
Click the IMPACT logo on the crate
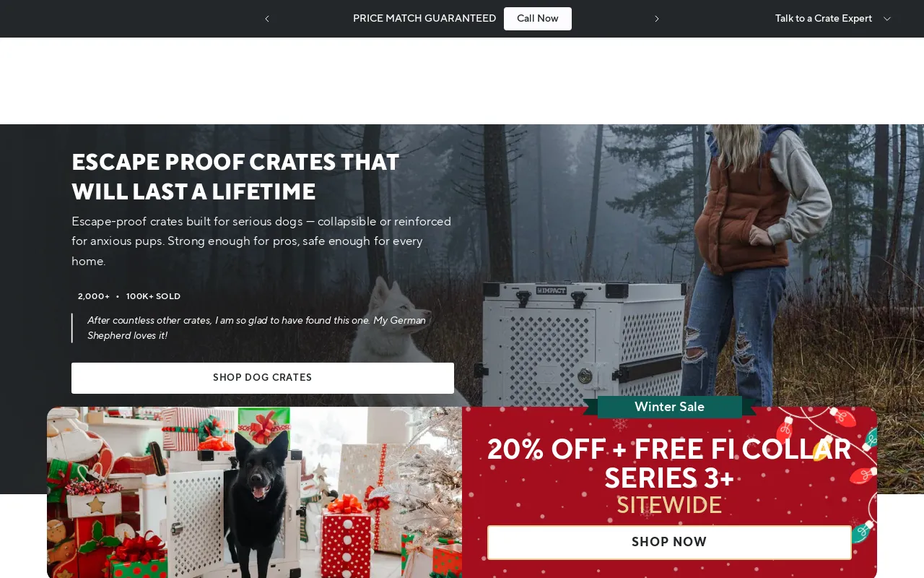click(x=553, y=290)
